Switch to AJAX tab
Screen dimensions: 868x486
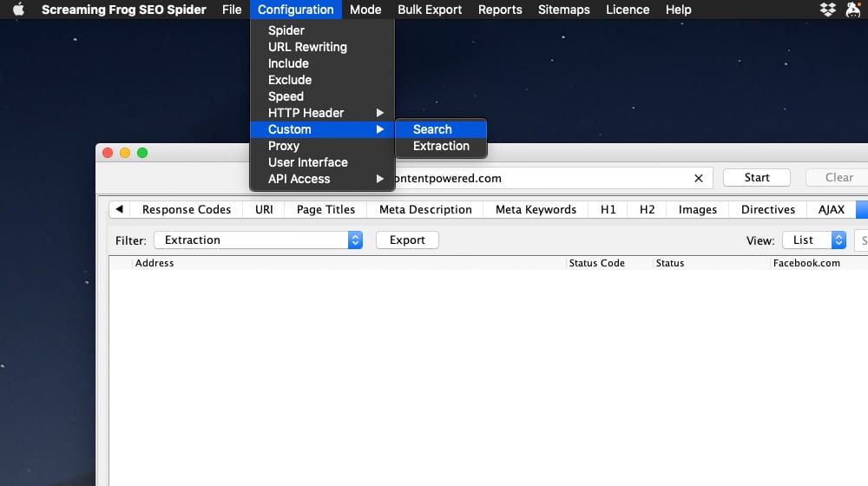coord(831,209)
